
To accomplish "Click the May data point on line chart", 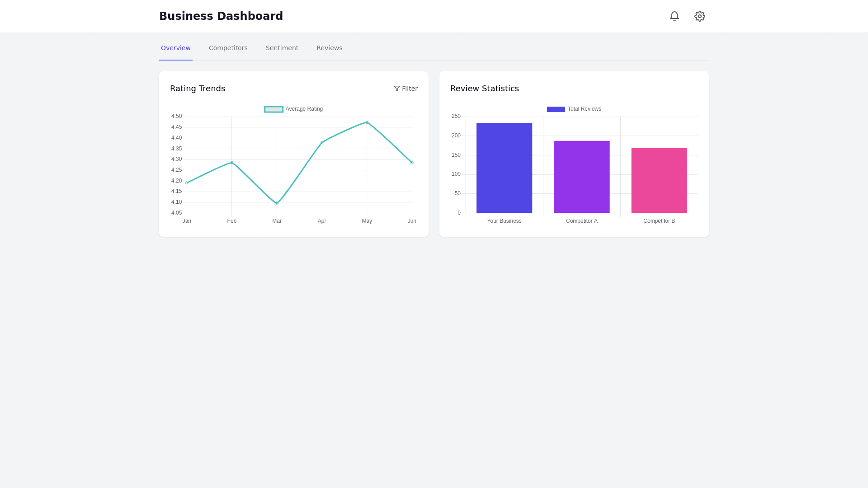I will (367, 122).
